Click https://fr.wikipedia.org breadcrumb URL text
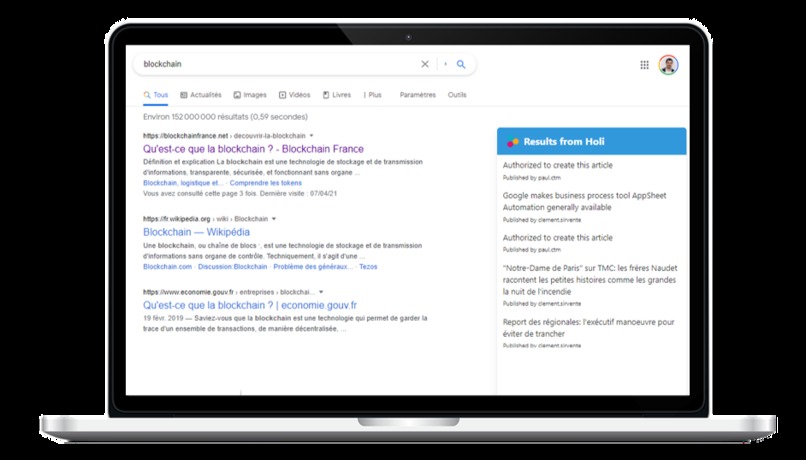 (177, 219)
